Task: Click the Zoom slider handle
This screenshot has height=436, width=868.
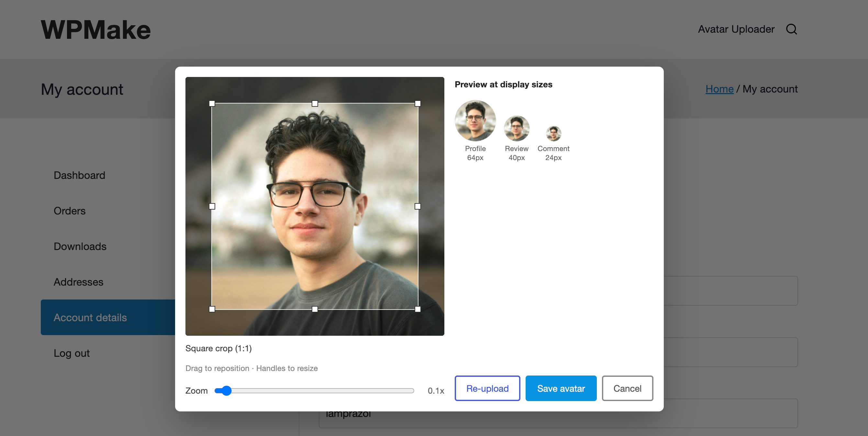Action: (x=227, y=390)
